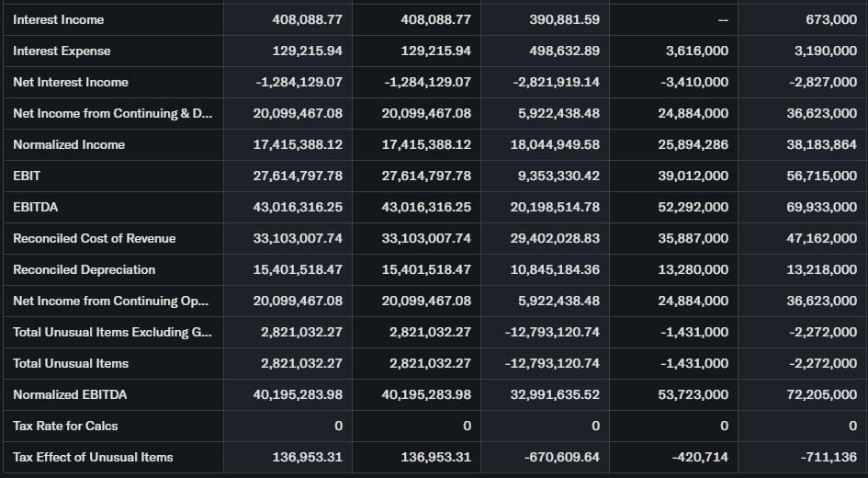Select the EBITDA row label

click(x=36, y=207)
